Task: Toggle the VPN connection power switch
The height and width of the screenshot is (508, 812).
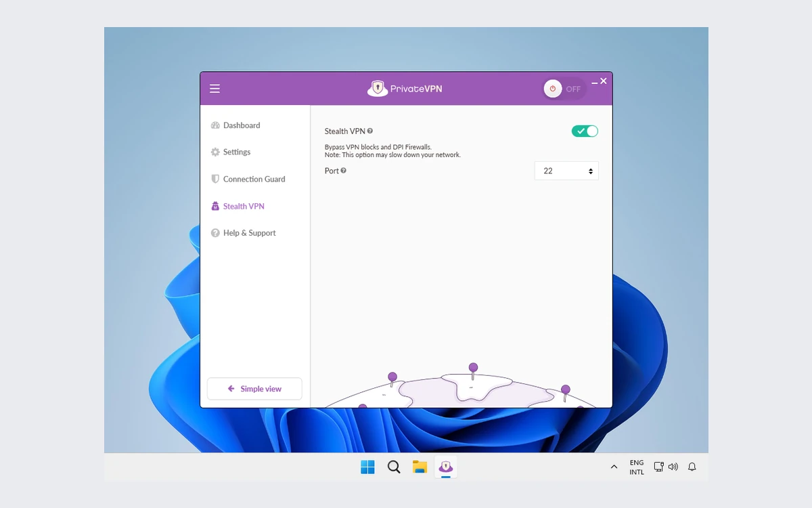Action: tap(564, 89)
